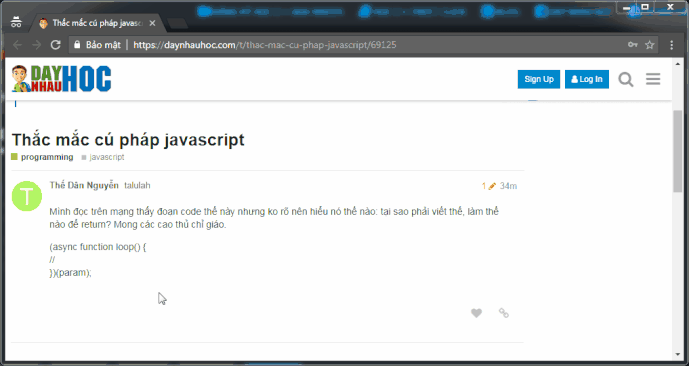689x366 pixels.
Task: Click the address bar URL field
Action: click(x=347, y=45)
